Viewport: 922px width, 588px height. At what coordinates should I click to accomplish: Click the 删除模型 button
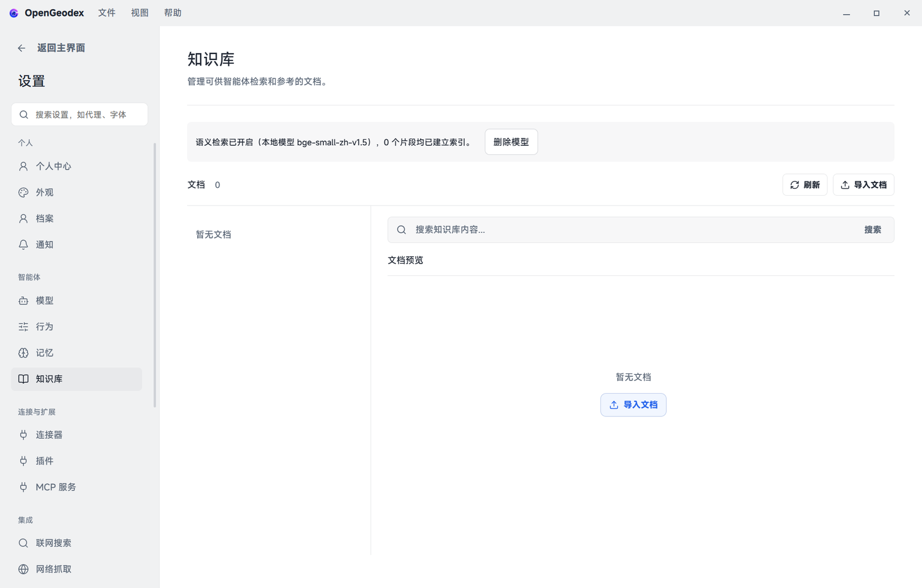[x=511, y=142]
